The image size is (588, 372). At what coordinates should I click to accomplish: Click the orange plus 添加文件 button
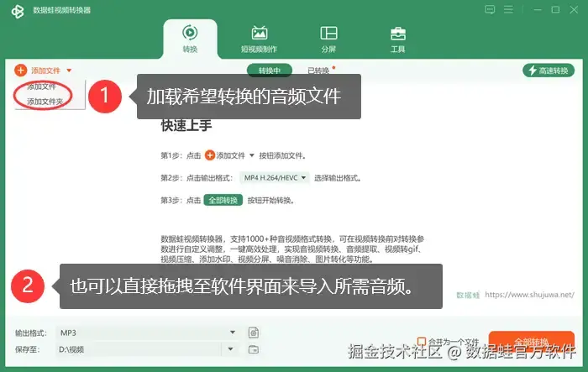click(x=38, y=71)
